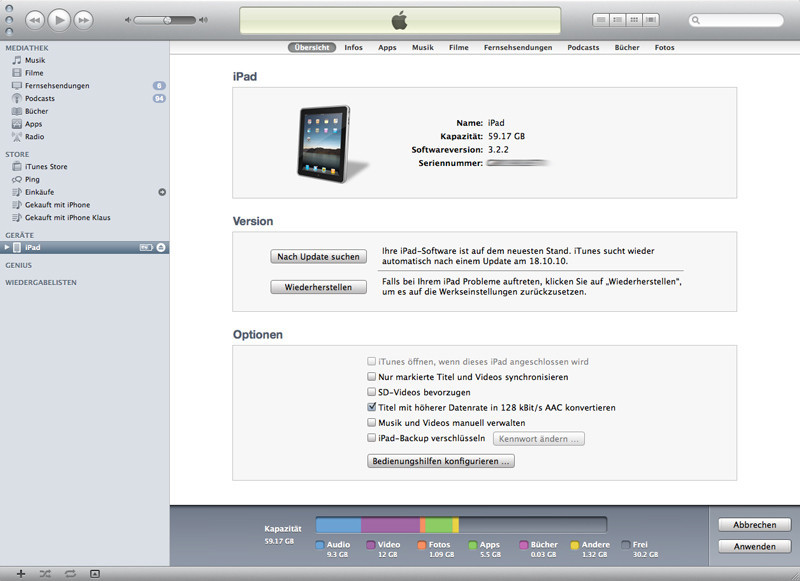Image resolution: width=800 pixels, height=581 pixels.
Task: Click the Fotos legend color swatch
Action: tap(421, 545)
